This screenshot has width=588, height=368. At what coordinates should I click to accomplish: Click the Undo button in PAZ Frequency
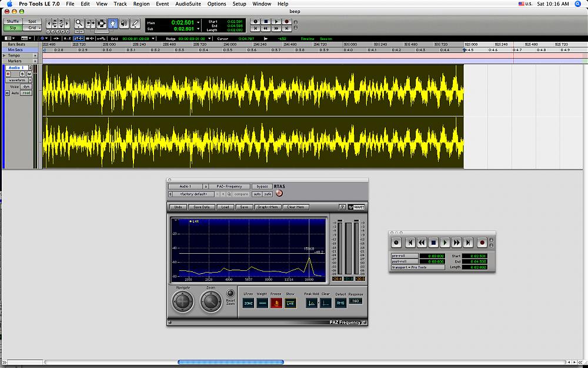point(178,207)
